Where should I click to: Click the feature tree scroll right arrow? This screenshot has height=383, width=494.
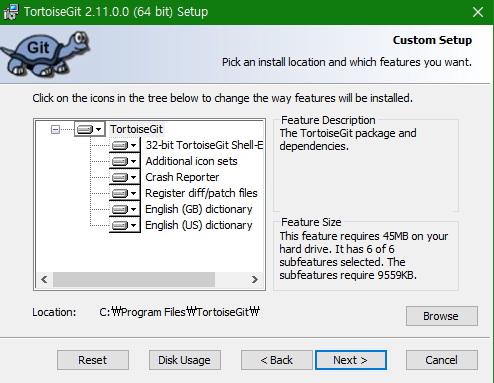click(255, 279)
